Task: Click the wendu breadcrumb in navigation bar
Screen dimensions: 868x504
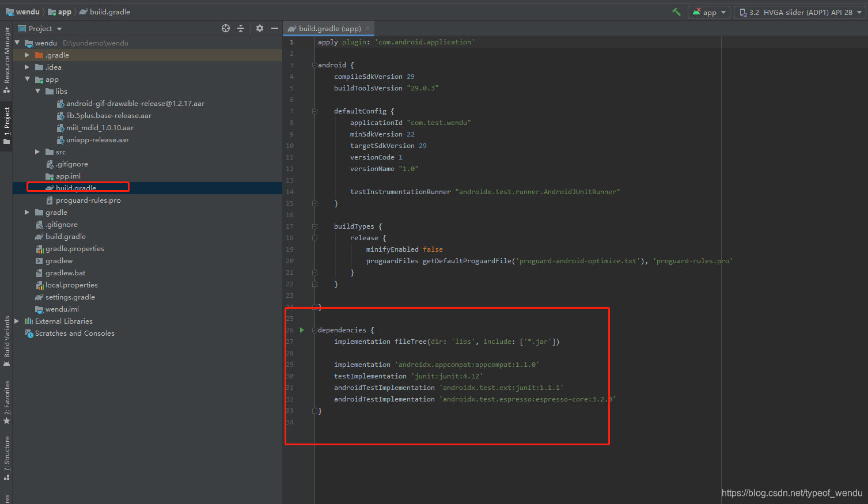Action: tap(22, 12)
